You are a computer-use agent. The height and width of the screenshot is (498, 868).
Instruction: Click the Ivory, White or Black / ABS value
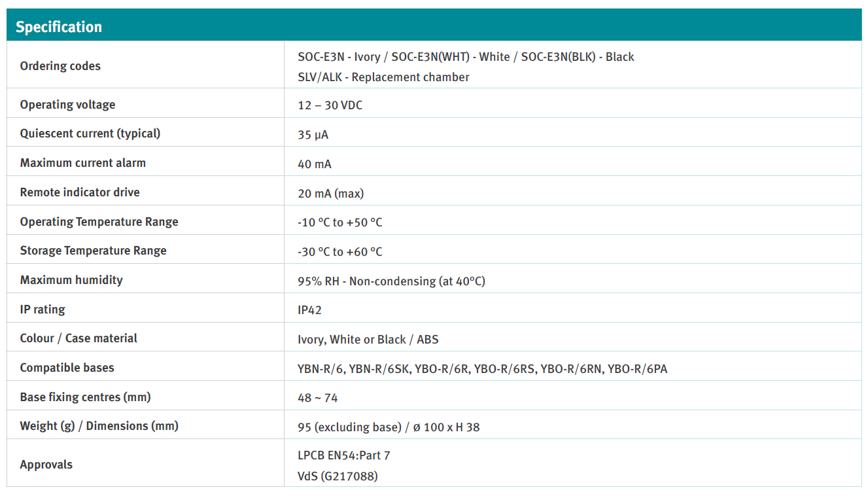click(x=368, y=340)
